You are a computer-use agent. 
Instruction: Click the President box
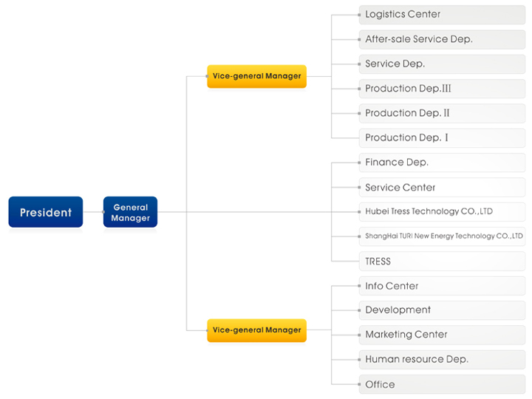46,213
